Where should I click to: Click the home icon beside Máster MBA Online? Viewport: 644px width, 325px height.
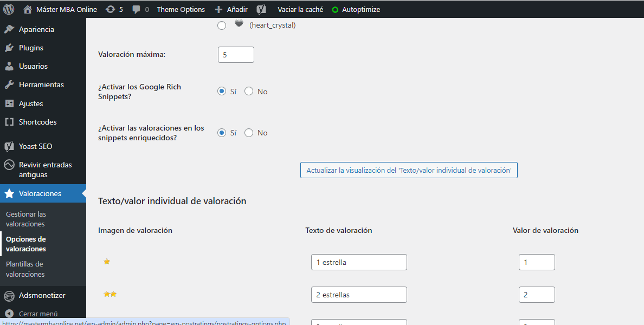coord(28,9)
